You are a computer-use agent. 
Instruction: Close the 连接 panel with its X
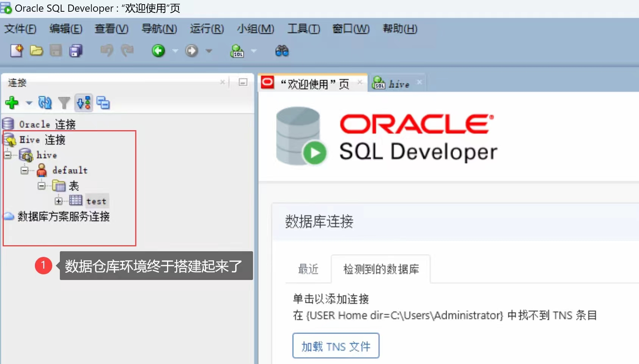coord(223,82)
